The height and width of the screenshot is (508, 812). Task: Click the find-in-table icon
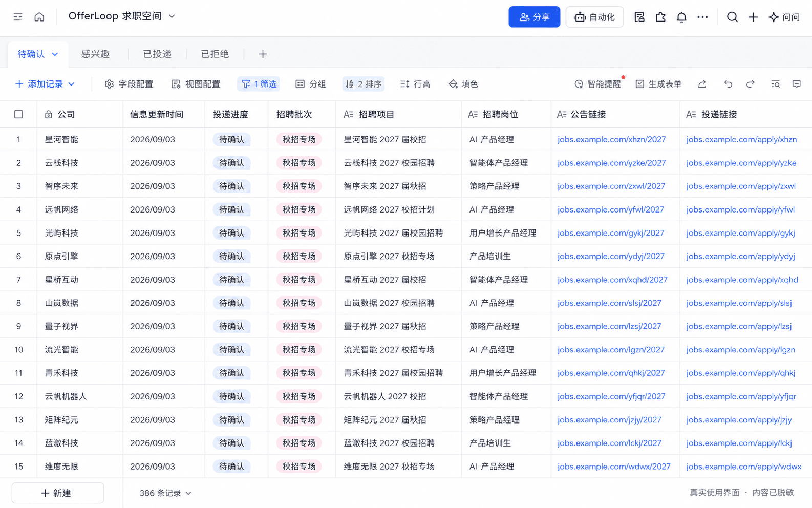tap(776, 84)
